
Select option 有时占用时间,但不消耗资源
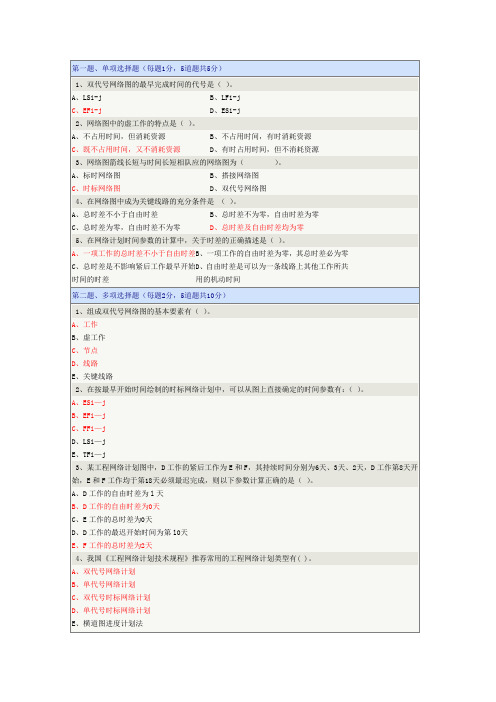(x=264, y=149)
